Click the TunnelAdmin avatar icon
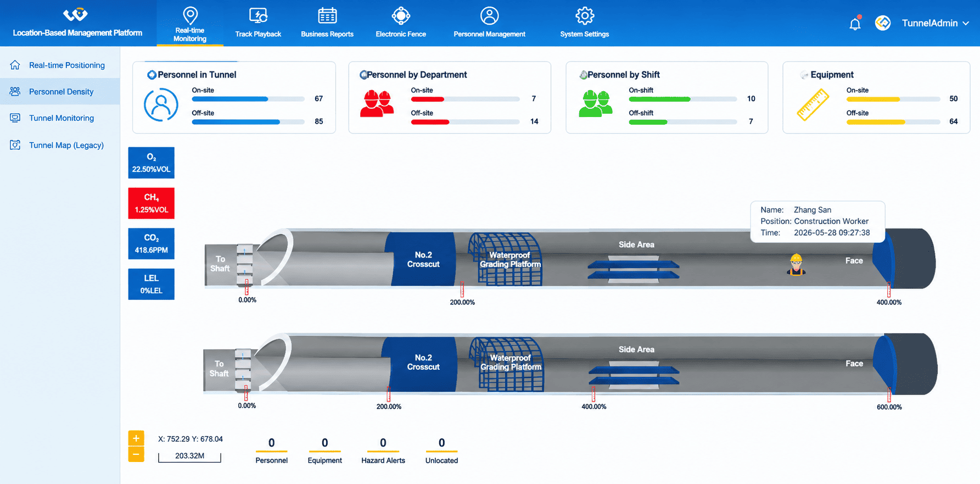The width and height of the screenshot is (980, 484). point(883,23)
